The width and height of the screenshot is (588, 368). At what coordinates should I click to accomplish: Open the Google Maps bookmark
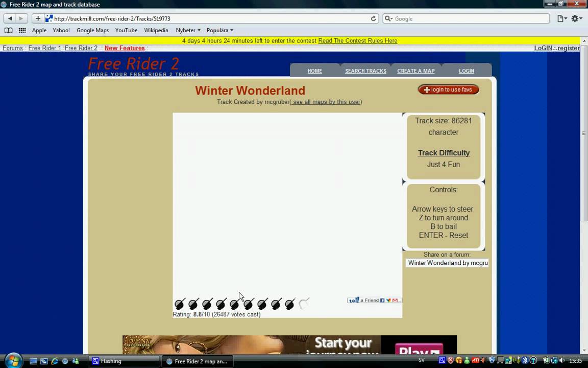[92, 31]
